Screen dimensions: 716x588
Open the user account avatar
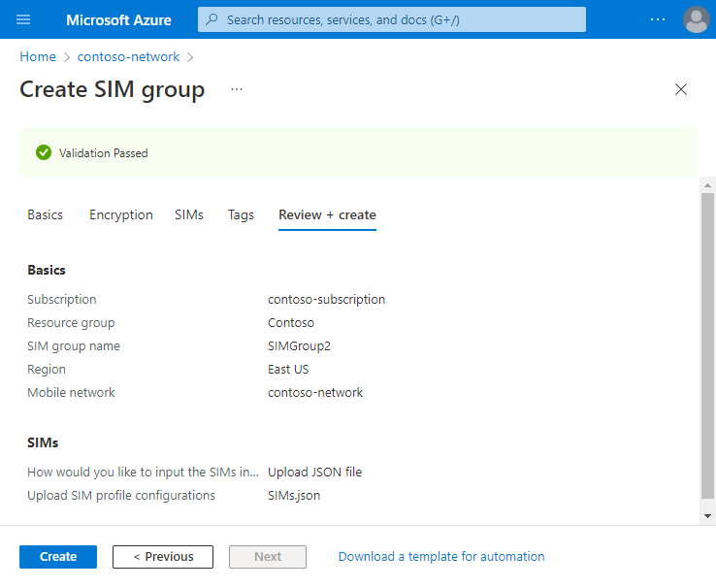(696, 19)
